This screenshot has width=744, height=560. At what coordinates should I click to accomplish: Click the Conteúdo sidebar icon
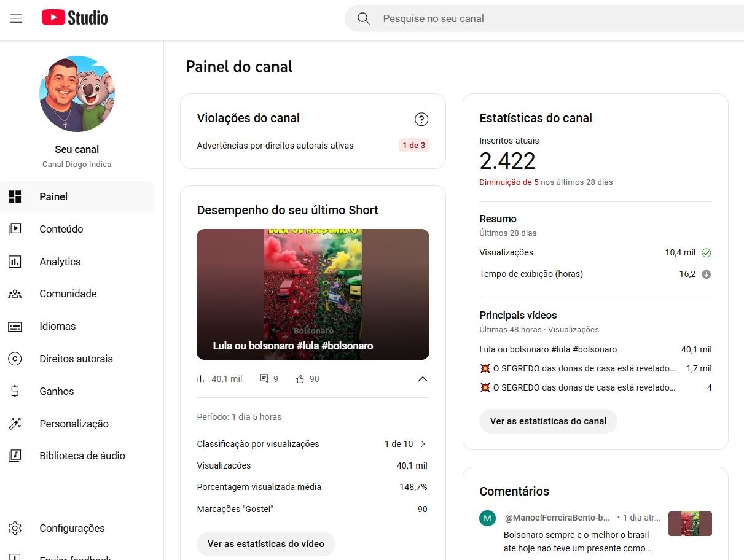(15, 229)
